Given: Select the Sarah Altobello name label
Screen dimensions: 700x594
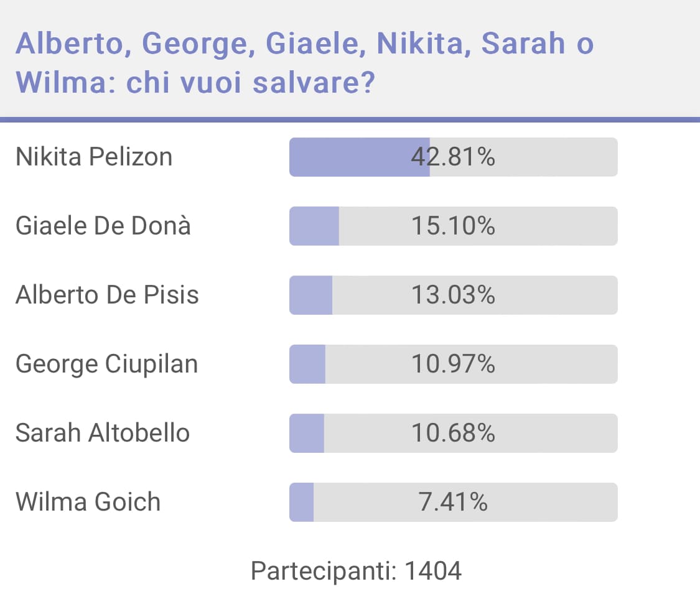Looking at the screenshot, I should (103, 432).
